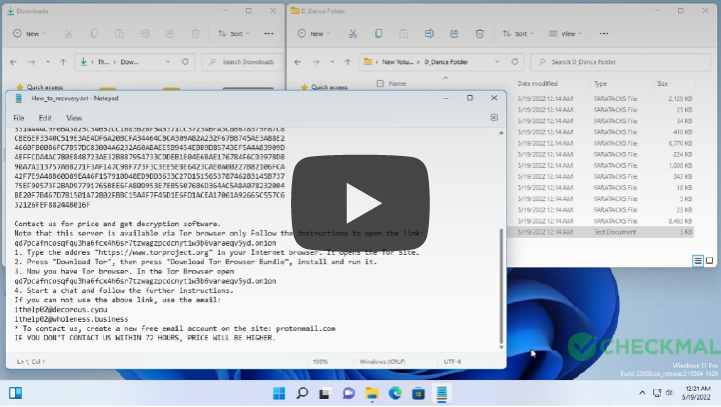Open Widgets icon at taskbar left
The height and width of the screenshot is (407, 721).
coord(15,393)
